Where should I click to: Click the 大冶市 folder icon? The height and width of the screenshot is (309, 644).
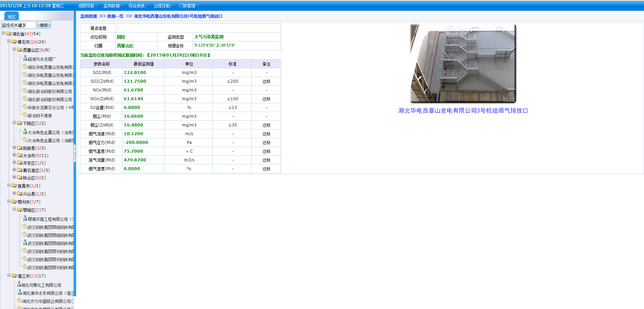tap(20, 155)
